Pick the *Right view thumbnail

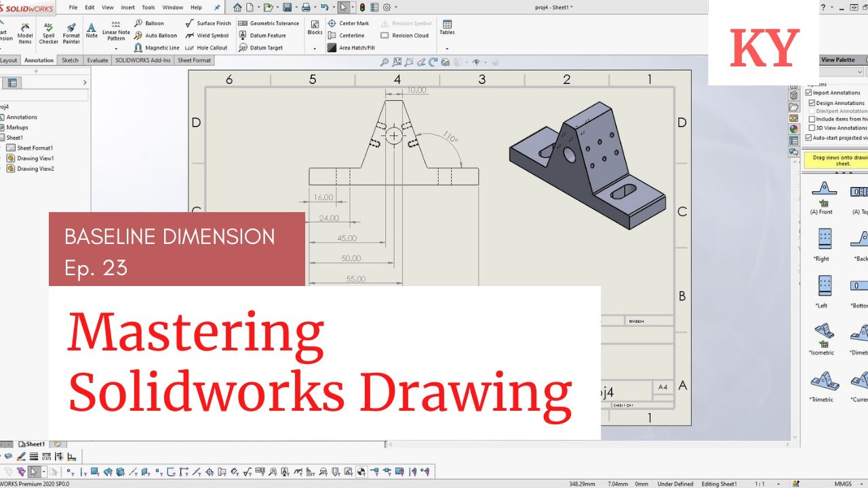(x=823, y=245)
